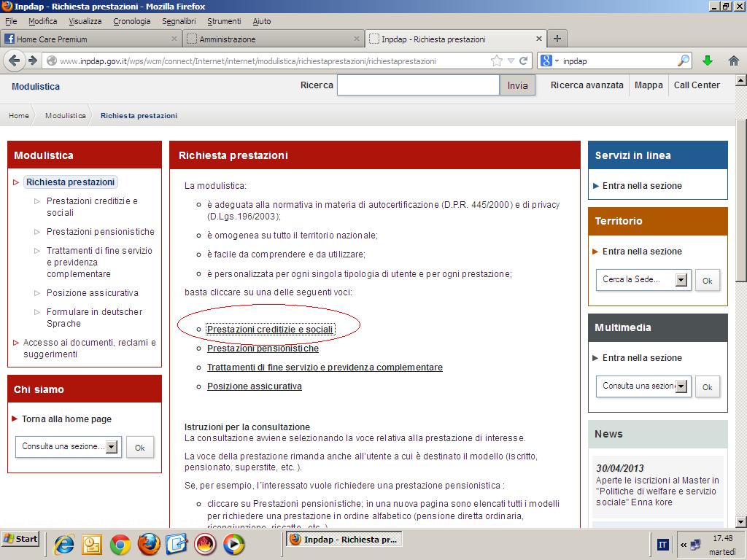Focus the Ricerca search input field

click(x=418, y=85)
